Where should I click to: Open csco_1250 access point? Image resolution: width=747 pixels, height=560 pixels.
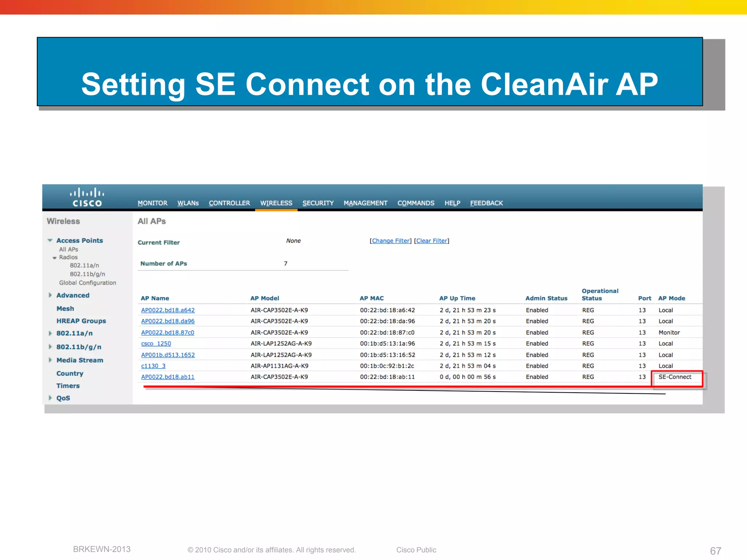[x=156, y=343]
